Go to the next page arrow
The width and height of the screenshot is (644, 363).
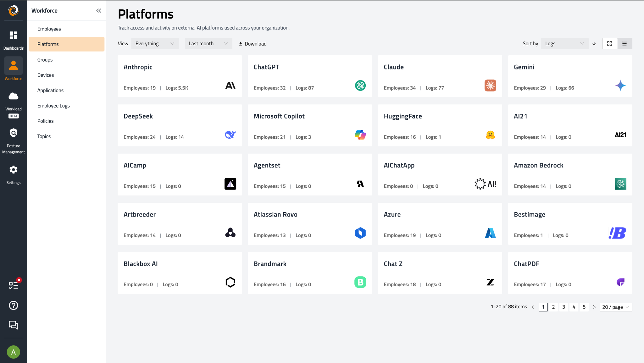click(x=594, y=307)
